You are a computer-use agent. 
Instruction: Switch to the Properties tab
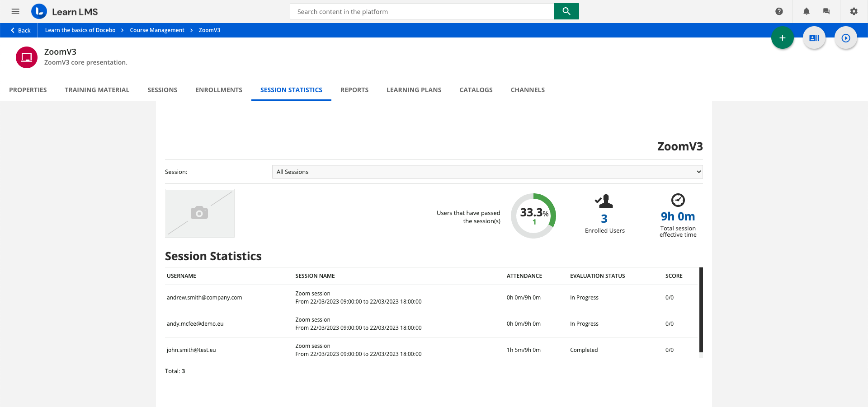click(28, 90)
